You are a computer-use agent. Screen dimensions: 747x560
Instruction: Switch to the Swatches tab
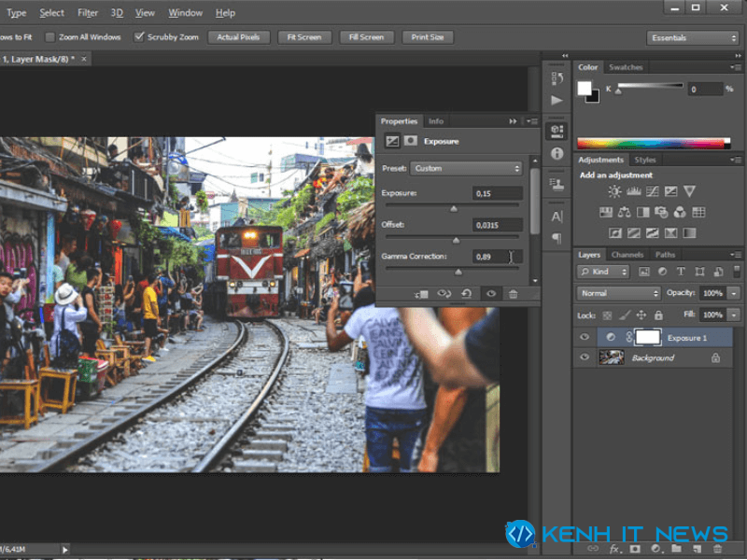tap(626, 67)
